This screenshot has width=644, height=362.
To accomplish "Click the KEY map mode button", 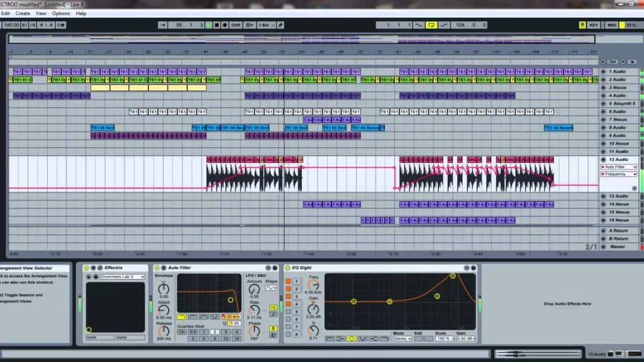I will coord(594,25).
